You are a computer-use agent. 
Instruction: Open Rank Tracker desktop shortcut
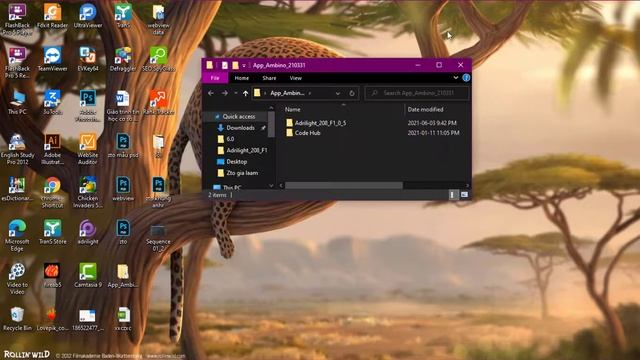[x=158, y=103]
